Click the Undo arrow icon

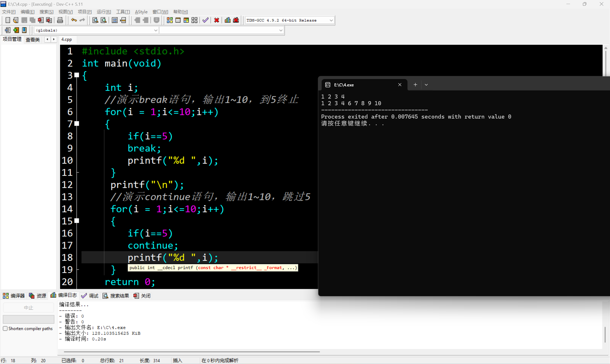tap(74, 20)
